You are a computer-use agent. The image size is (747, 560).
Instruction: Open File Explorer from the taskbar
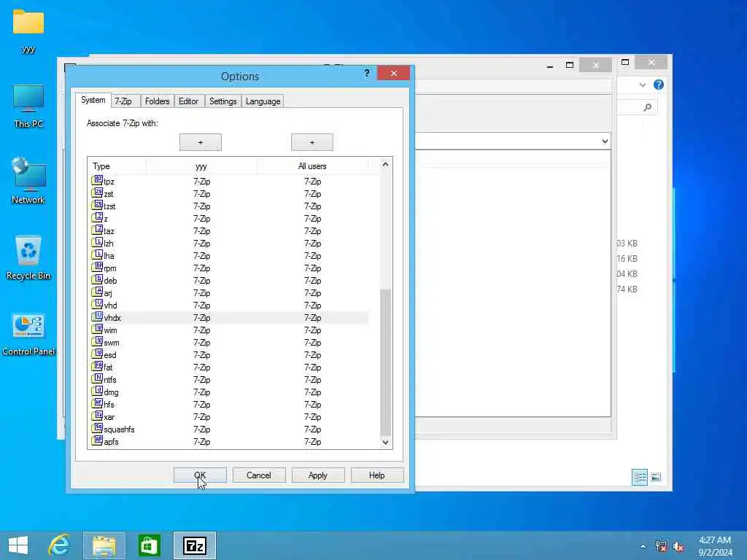tap(104, 545)
